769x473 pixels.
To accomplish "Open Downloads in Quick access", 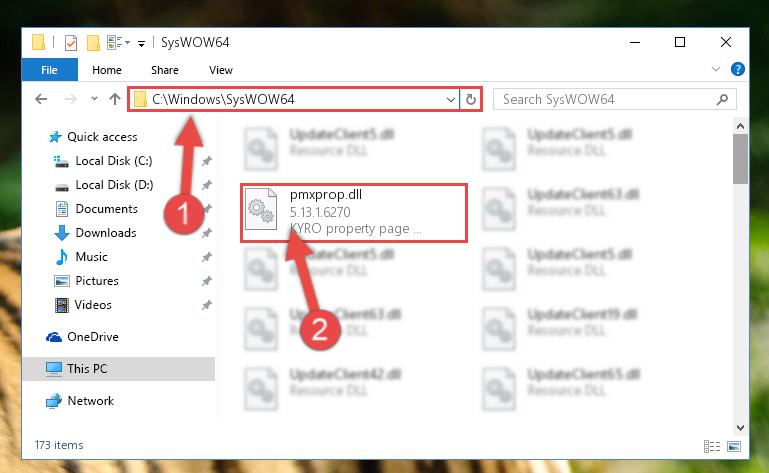I will click(x=106, y=233).
